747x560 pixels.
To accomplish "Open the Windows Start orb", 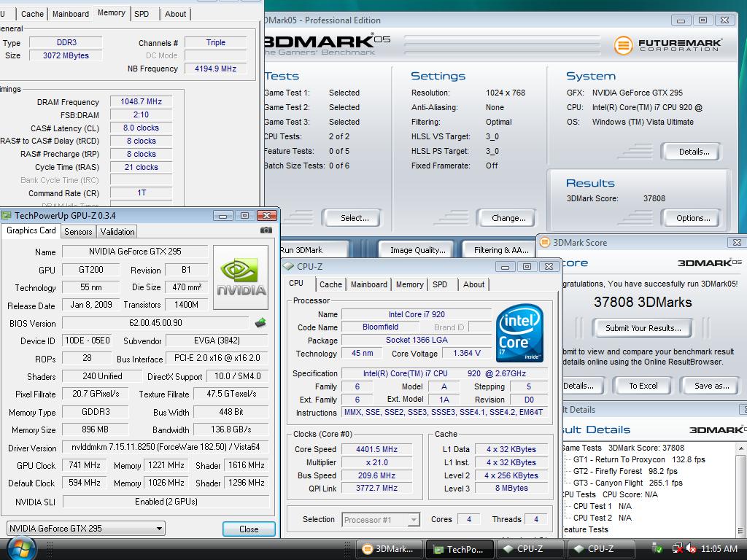I will pos(21,549).
